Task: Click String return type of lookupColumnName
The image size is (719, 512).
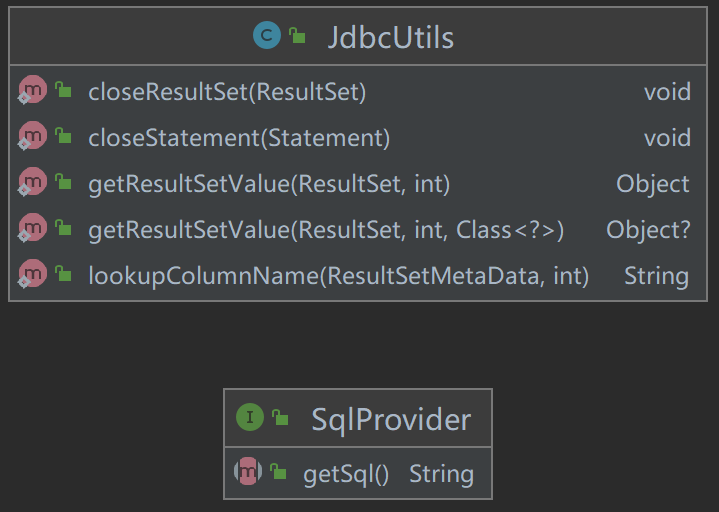Action: coord(656,276)
